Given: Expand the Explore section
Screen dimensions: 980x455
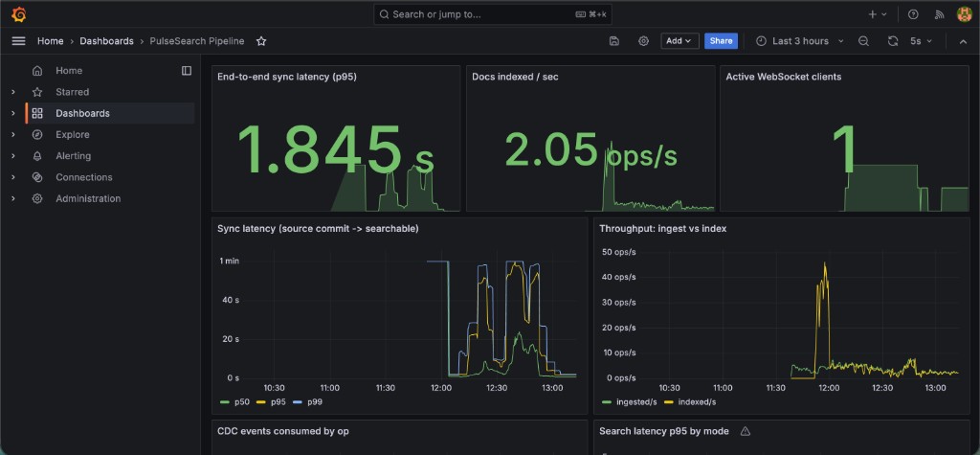Looking at the screenshot, I should click(x=13, y=134).
